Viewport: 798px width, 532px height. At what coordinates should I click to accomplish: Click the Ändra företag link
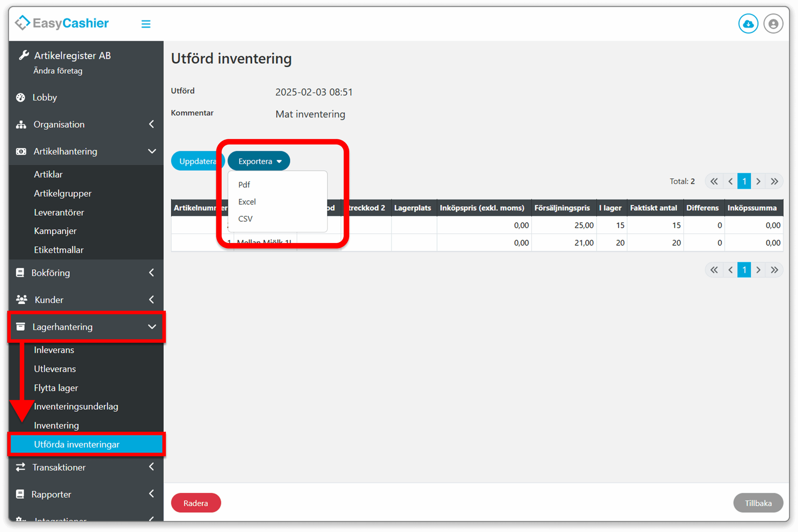(x=58, y=71)
